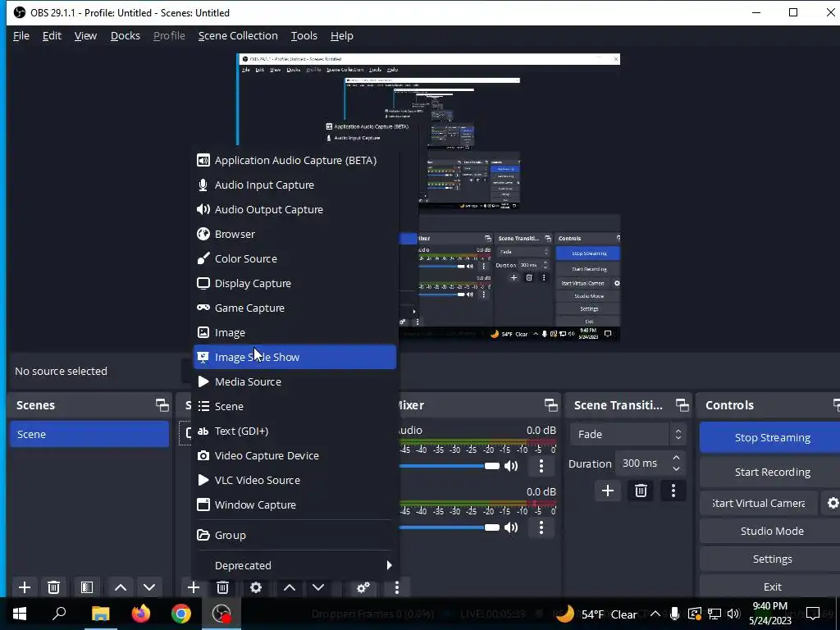The width and height of the screenshot is (840, 630).
Task: Remove scene transition with trash button
Action: click(x=641, y=491)
